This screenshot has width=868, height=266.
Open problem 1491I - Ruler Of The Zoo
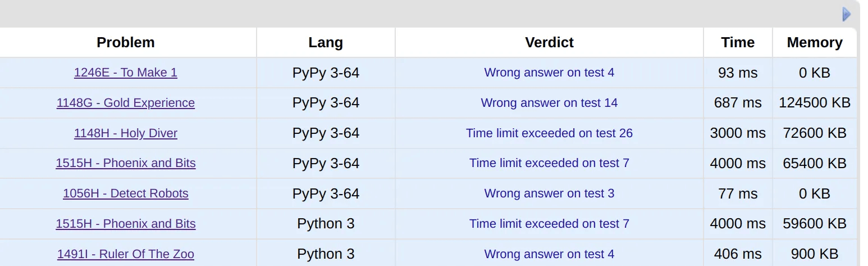coord(126,254)
